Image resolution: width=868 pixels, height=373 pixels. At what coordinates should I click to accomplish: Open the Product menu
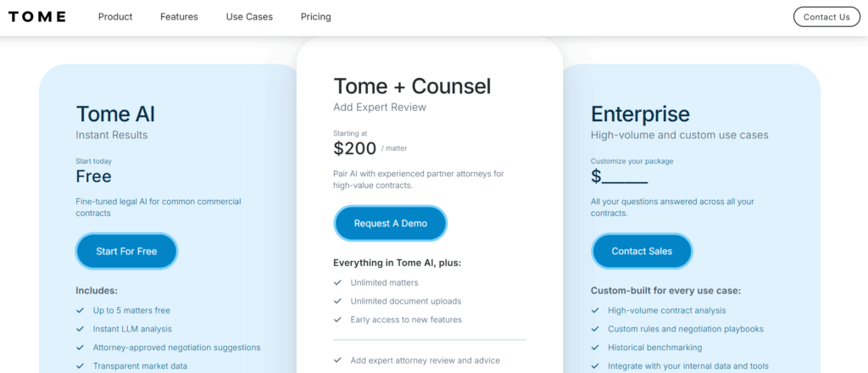pos(115,17)
